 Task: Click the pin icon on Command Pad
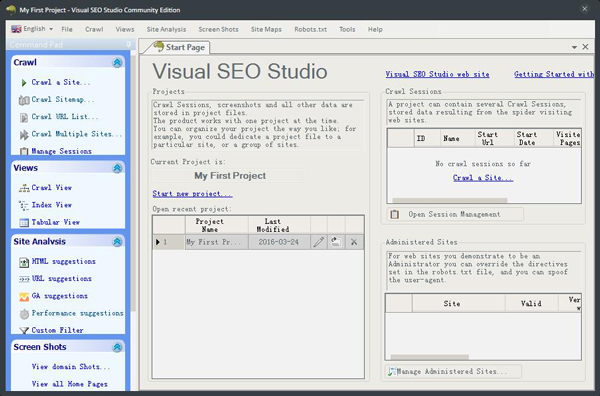(128, 44)
